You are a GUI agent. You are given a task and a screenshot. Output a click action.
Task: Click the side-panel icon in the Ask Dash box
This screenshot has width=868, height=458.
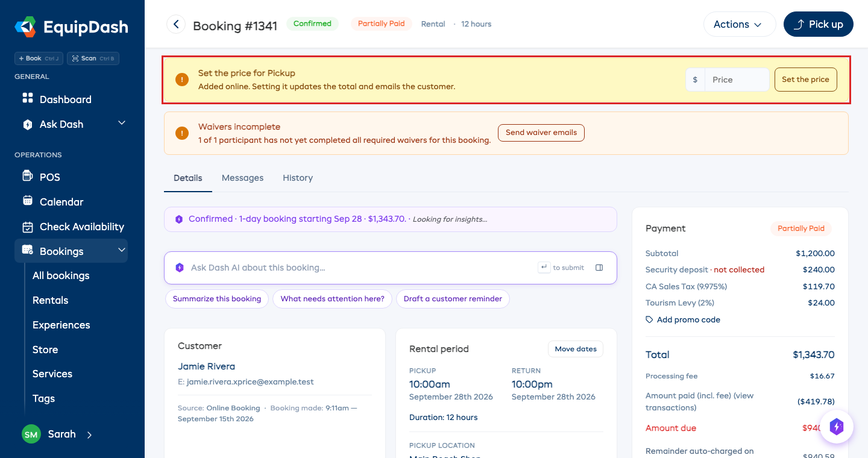(x=599, y=268)
